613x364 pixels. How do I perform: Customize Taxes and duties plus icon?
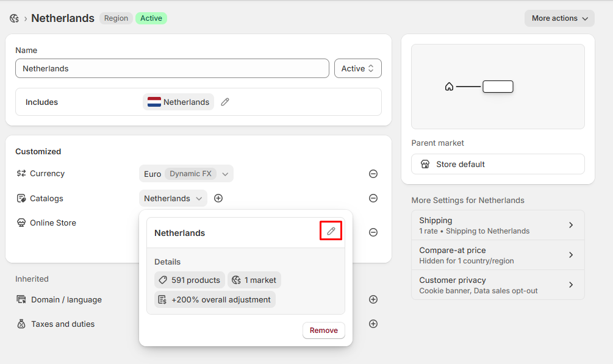coord(373,324)
